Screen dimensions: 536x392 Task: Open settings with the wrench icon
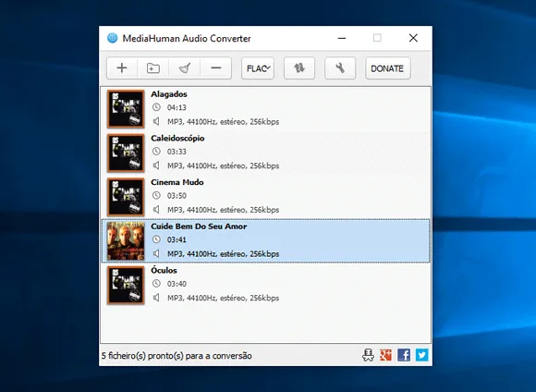[340, 68]
